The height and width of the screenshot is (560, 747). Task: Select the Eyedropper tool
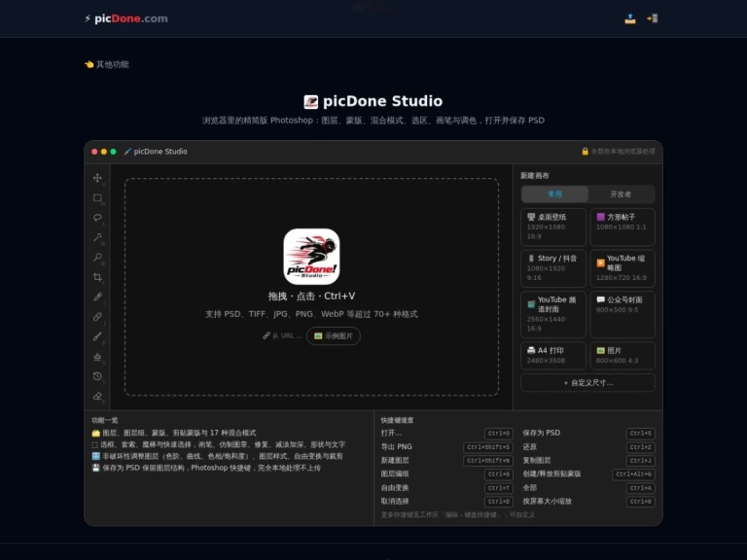pyautogui.click(x=97, y=297)
